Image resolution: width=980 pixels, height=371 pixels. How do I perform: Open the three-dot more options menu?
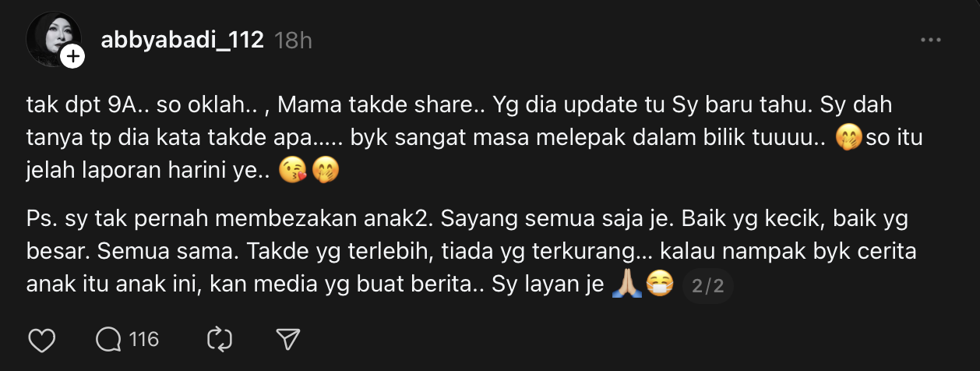pyautogui.click(x=931, y=41)
